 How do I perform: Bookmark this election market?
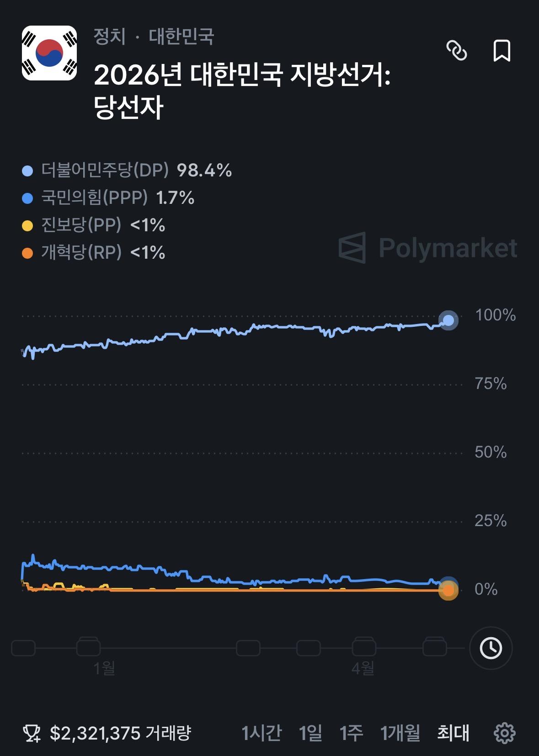502,50
